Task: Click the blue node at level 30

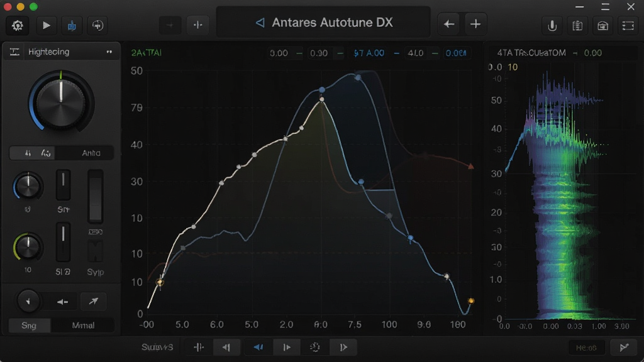Action: (361, 182)
